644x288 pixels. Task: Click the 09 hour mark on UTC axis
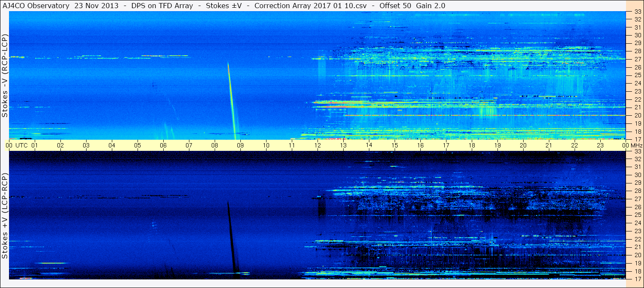pyautogui.click(x=240, y=145)
